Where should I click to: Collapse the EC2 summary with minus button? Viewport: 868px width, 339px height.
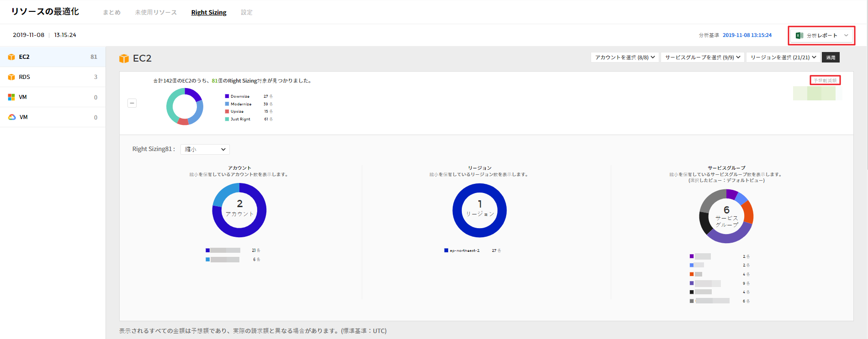pos(132,103)
